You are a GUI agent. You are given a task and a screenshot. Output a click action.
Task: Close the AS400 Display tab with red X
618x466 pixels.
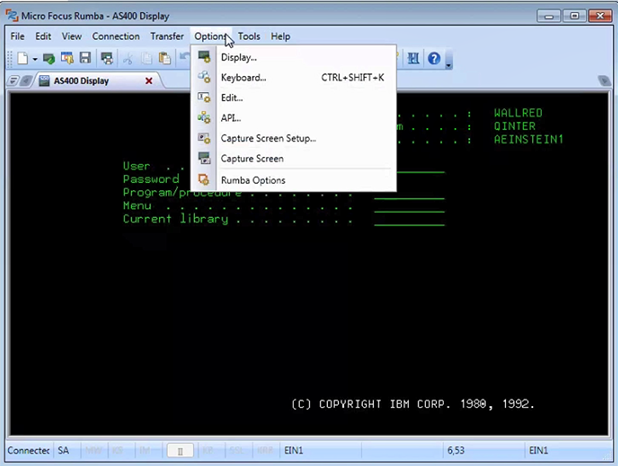149,81
